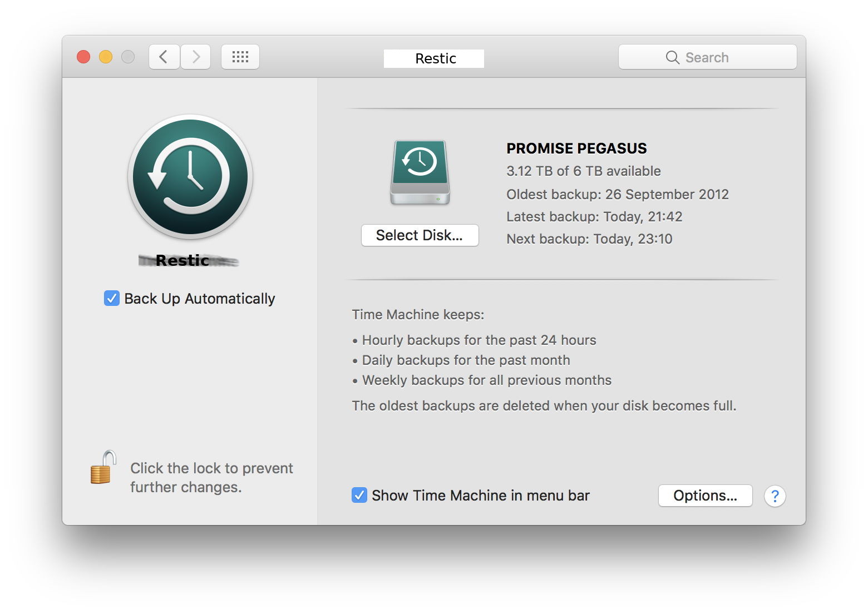Click 'Latest backup: Today, 21:42' line
This screenshot has height=614, width=868.
click(594, 216)
